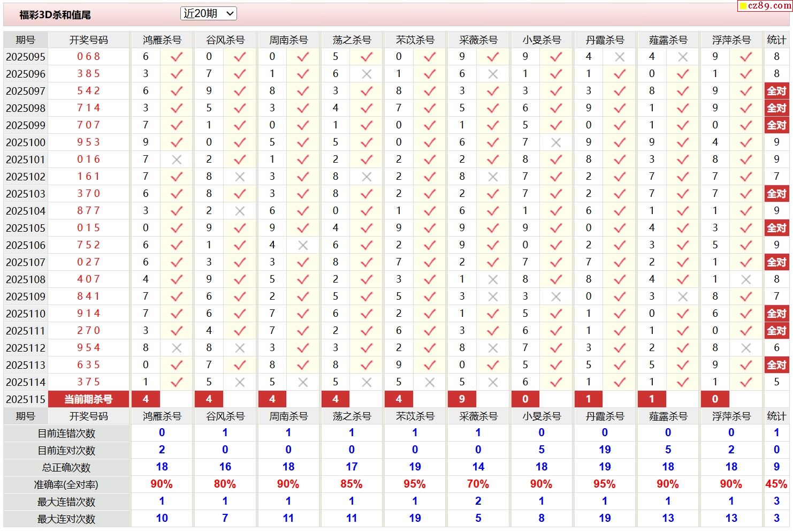Click the check mark for 丹霞杀号 in row 2025110
793x532 pixels.
point(620,314)
